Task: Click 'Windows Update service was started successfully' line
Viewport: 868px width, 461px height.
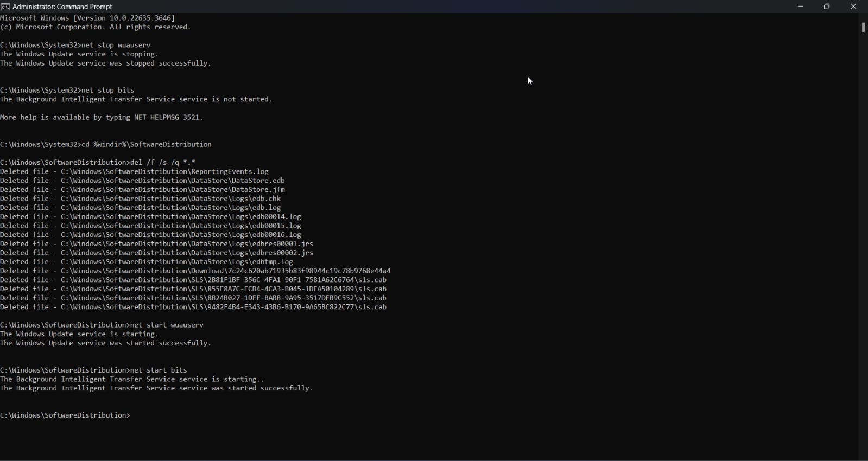Action: click(106, 343)
